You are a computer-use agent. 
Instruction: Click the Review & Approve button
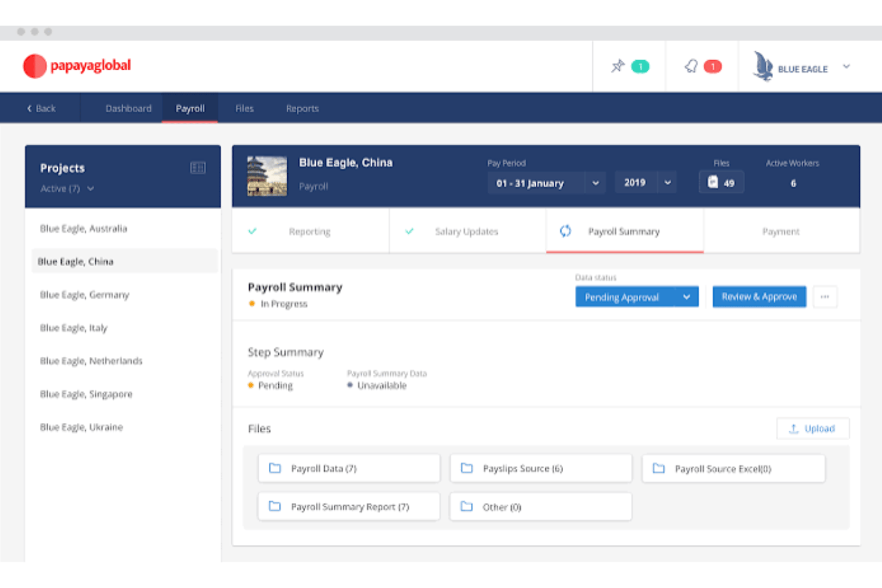click(759, 297)
